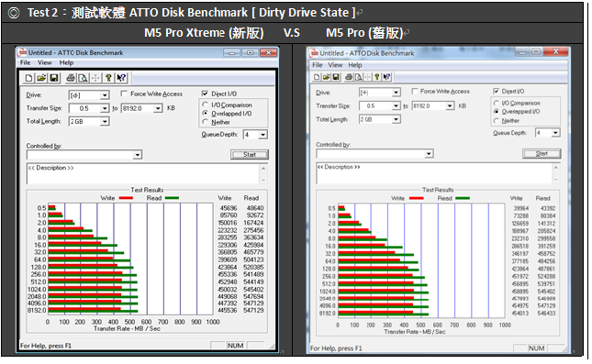Click Save disk icon in left ATTO window
Image resolution: width=592 pixels, height=364 pixels.
point(54,78)
